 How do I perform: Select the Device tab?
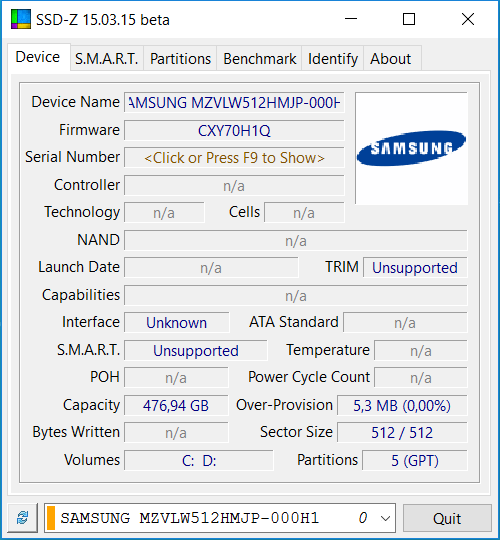(38, 57)
